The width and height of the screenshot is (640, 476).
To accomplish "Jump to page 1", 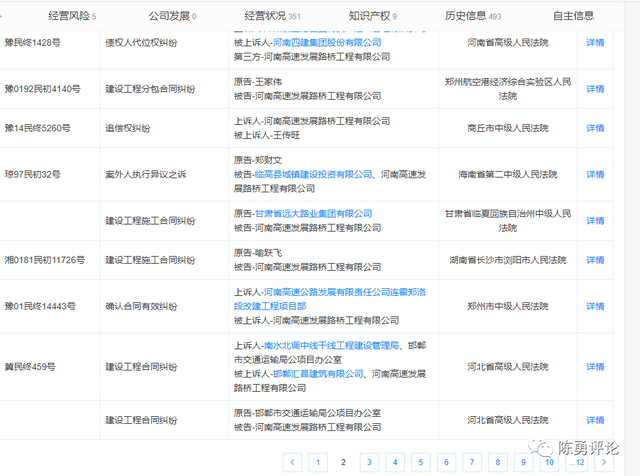I will [x=318, y=462].
